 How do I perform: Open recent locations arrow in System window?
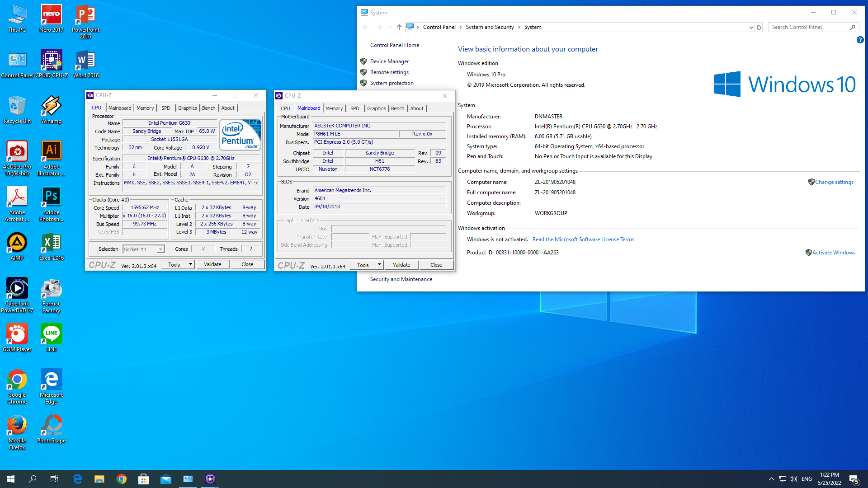coord(390,27)
